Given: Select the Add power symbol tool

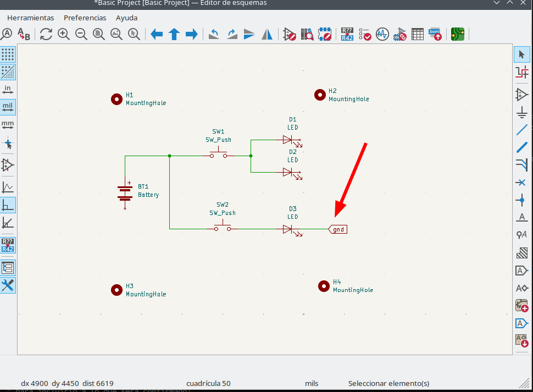Looking at the screenshot, I should (521, 113).
